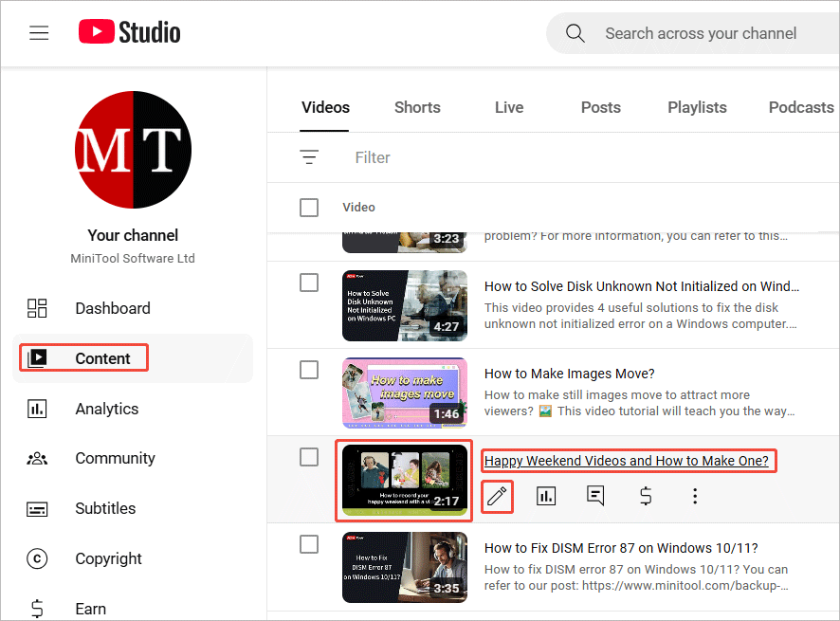
Task: Open the three-dot options menu for Happy Weekend video
Action: pos(695,496)
